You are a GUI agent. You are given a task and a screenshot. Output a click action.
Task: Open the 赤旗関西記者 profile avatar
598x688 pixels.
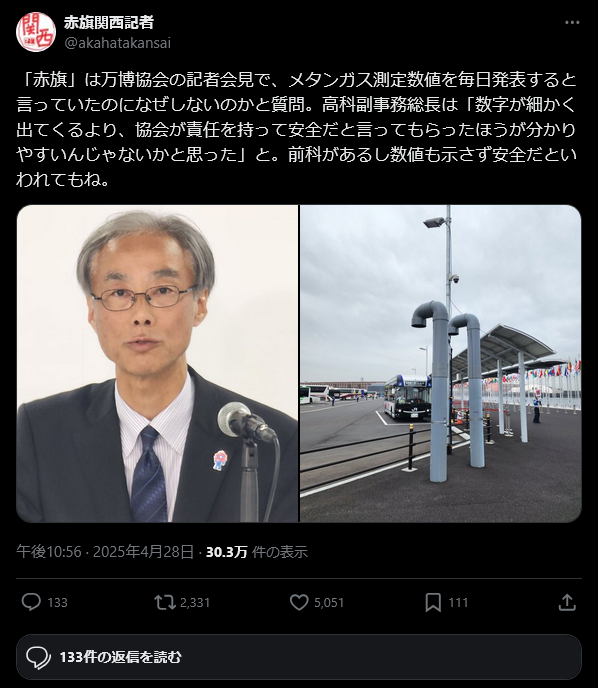[36, 32]
